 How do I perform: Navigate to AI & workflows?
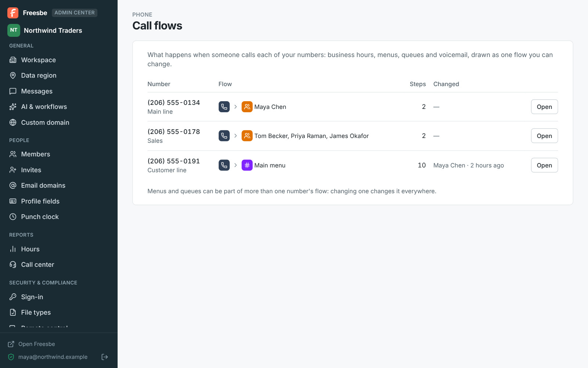[59, 107]
